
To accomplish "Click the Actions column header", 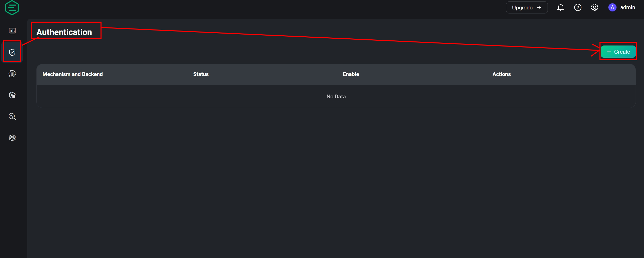I will pos(501,74).
